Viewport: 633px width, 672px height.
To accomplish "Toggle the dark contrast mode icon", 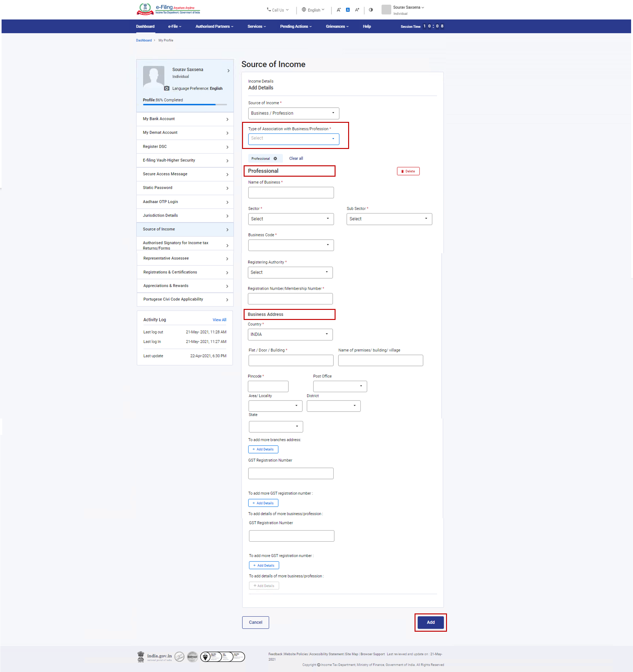I will pos(371,10).
